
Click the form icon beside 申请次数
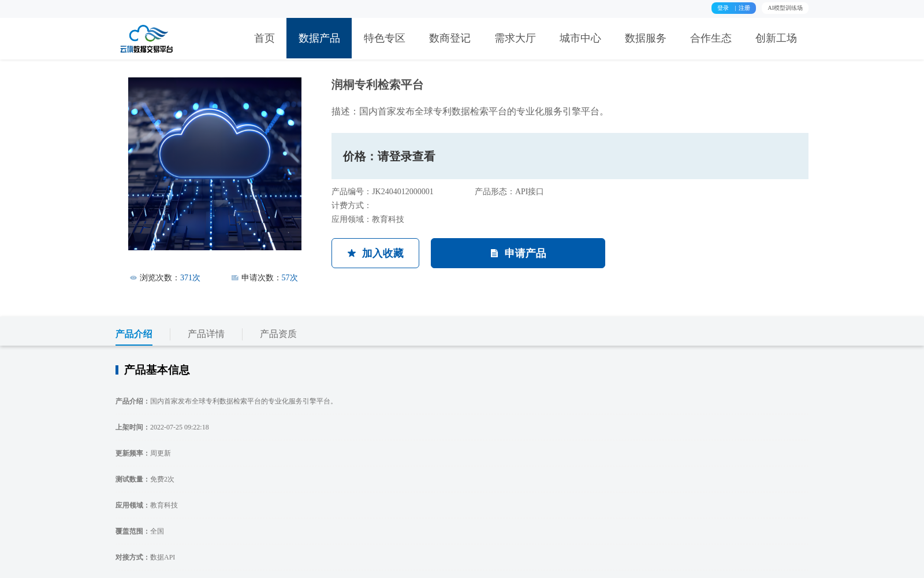tap(234, 278)
